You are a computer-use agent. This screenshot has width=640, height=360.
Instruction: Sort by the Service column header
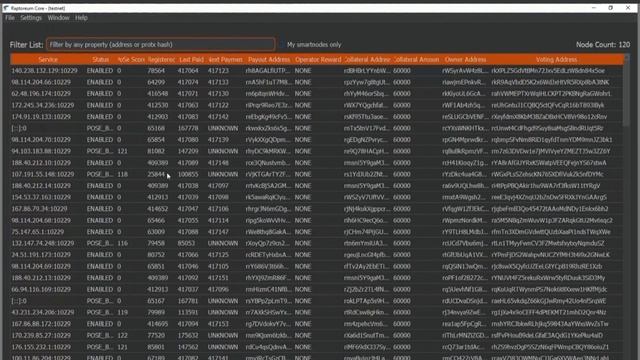click(x=48, y=60)
